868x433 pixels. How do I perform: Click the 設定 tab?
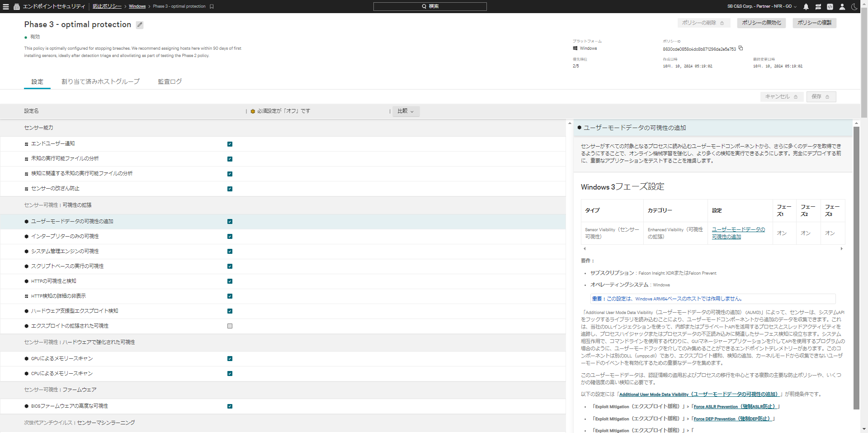(x=37, y=82)
